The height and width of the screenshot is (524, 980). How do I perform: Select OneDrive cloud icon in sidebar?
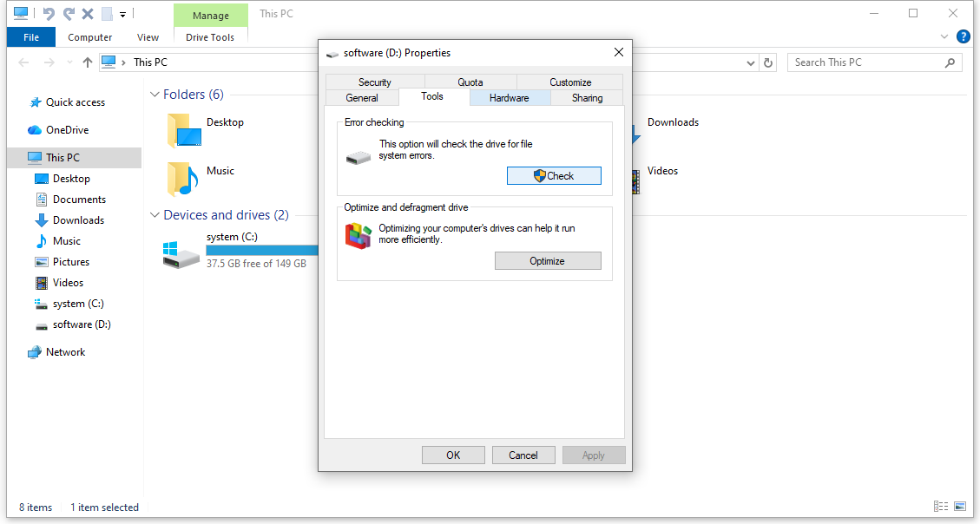35,130
